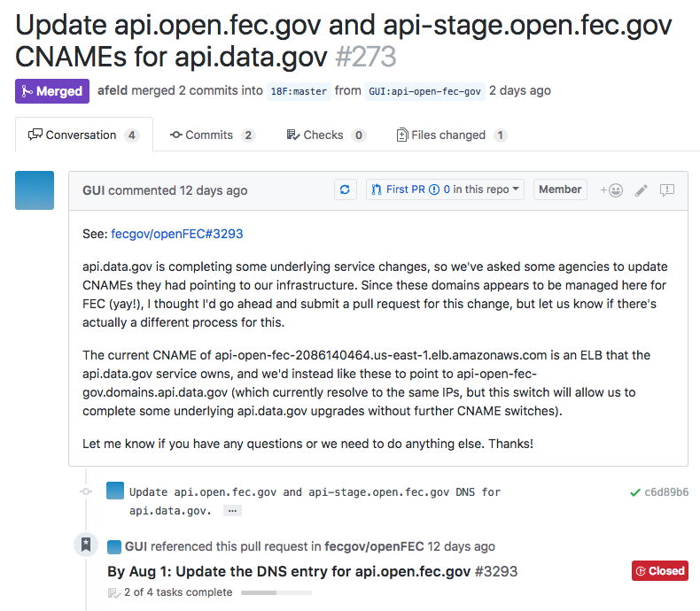
Task: Add an emoji reaction to GUI's comment
Action: (x=611, y=189)
